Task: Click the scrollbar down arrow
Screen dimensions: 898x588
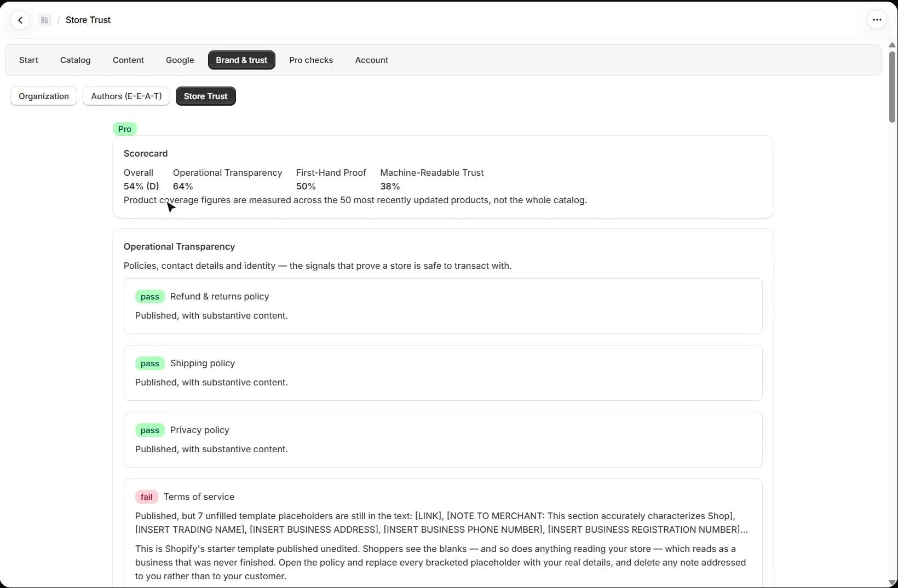Action: (x=892, y=583)
